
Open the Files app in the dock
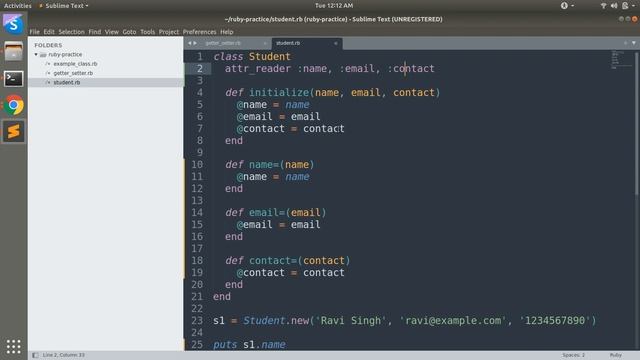13,51
